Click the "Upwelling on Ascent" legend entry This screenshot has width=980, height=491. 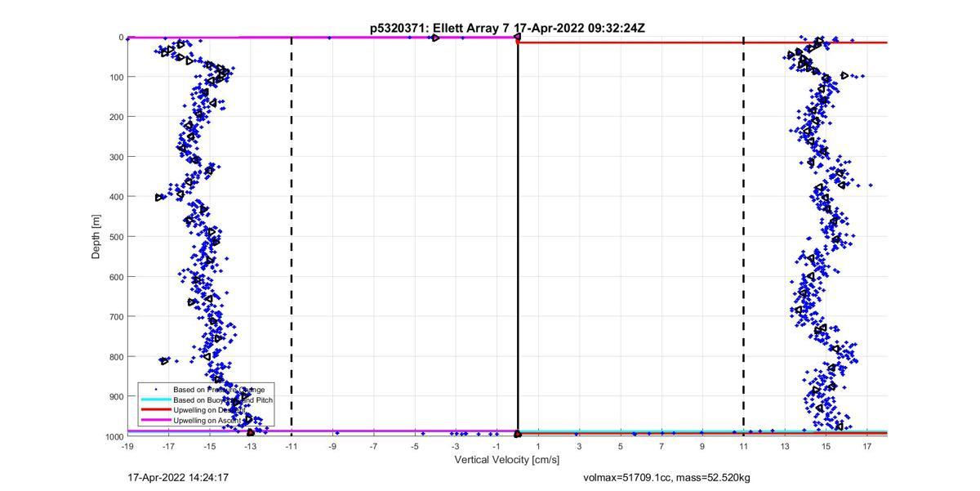coord(208,420)
